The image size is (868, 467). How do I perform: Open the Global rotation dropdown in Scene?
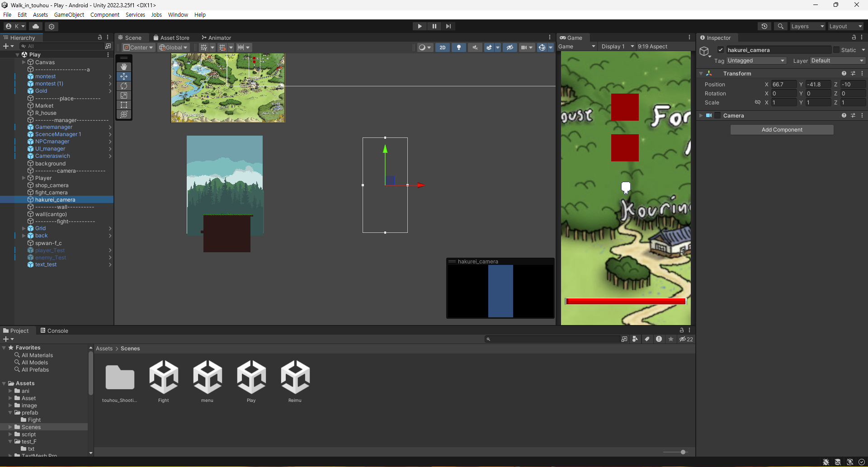coord(173,47)
